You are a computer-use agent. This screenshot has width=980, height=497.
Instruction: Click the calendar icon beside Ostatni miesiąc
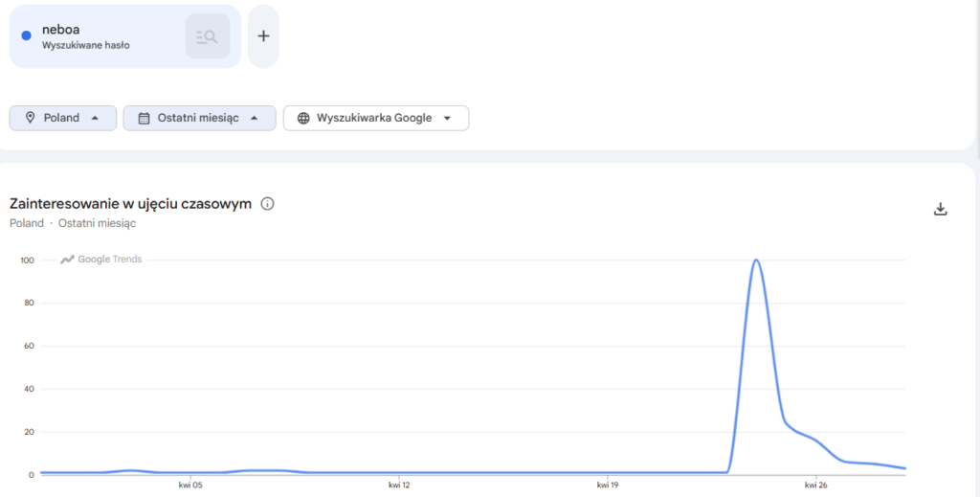click(144, 118)
